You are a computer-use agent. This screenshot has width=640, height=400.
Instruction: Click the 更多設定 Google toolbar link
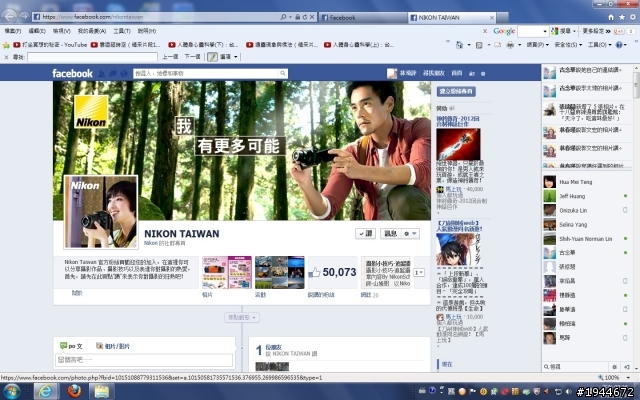click(x=593, y=31)
